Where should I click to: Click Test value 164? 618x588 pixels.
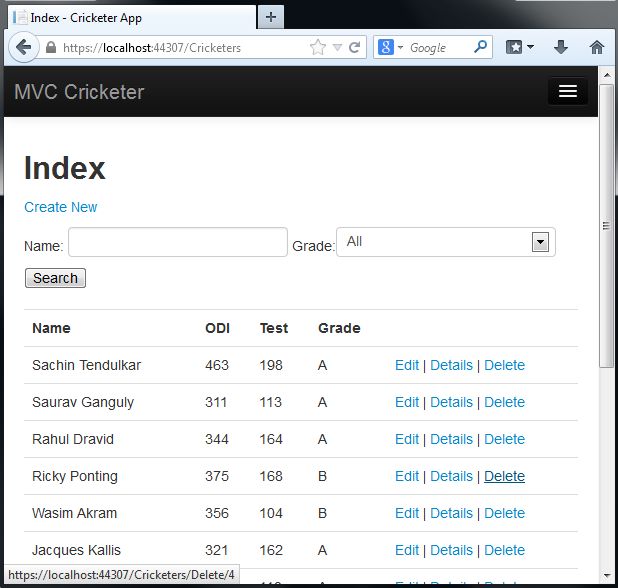[x=271, y=439]
